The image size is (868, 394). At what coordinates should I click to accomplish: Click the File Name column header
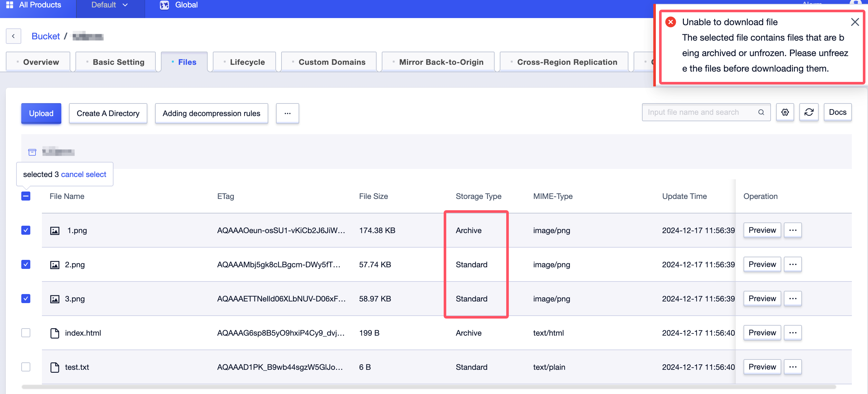tap(67, 196)
